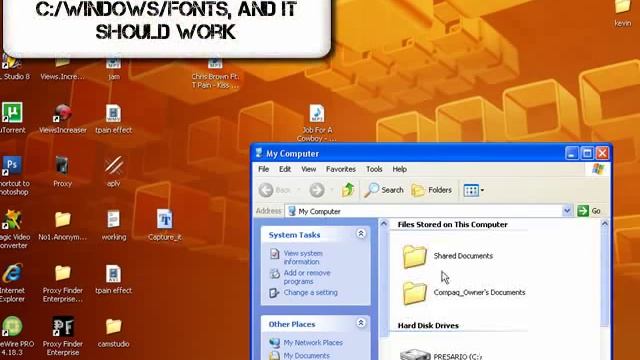Click Change a setting link
640x360 pixels.
[311, 292]
